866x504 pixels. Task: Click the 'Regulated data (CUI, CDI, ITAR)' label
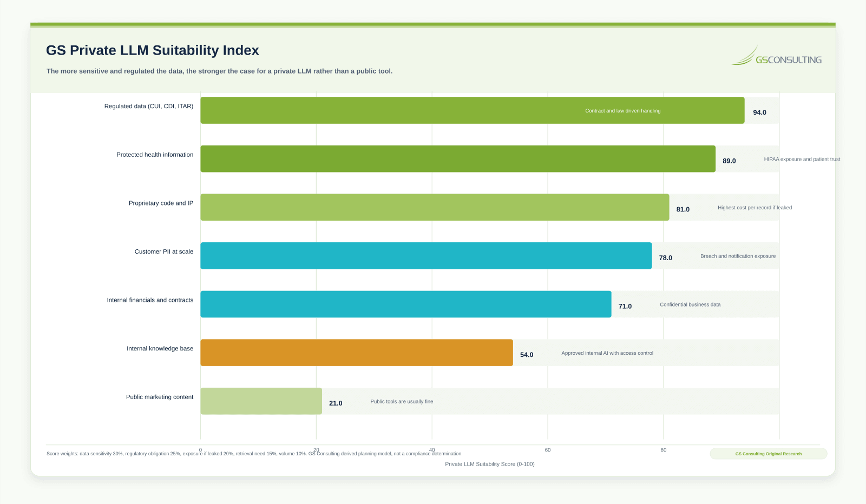pos(149,107)
